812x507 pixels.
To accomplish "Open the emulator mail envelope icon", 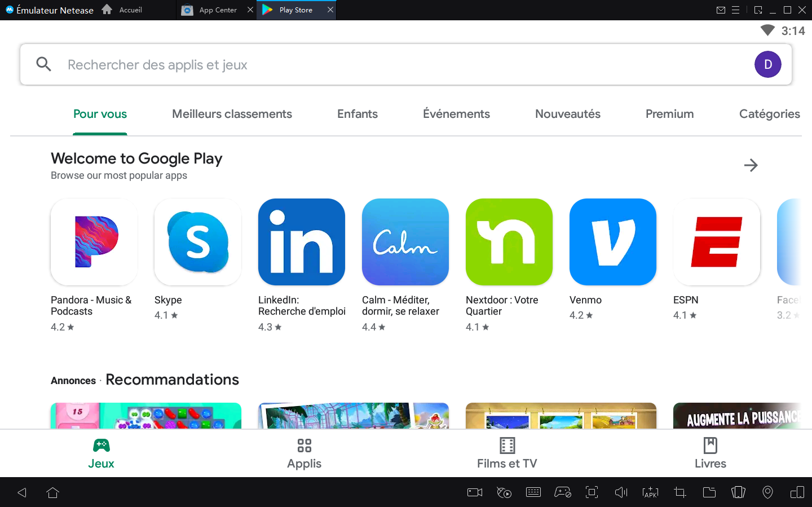I will [x=721, y=10].
